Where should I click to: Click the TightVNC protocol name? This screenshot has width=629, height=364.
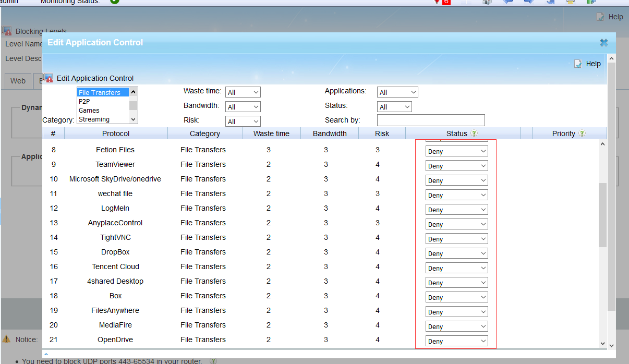click(x=115, y=237)
